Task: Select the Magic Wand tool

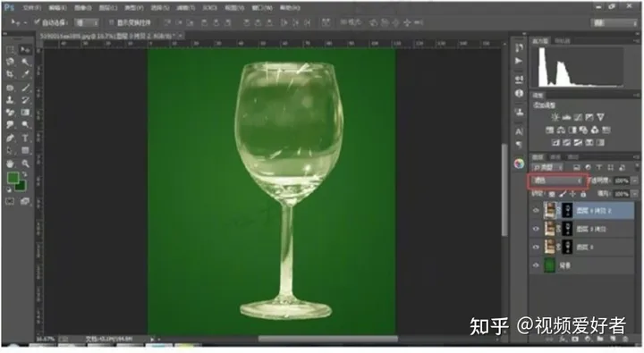Action: 25,62
